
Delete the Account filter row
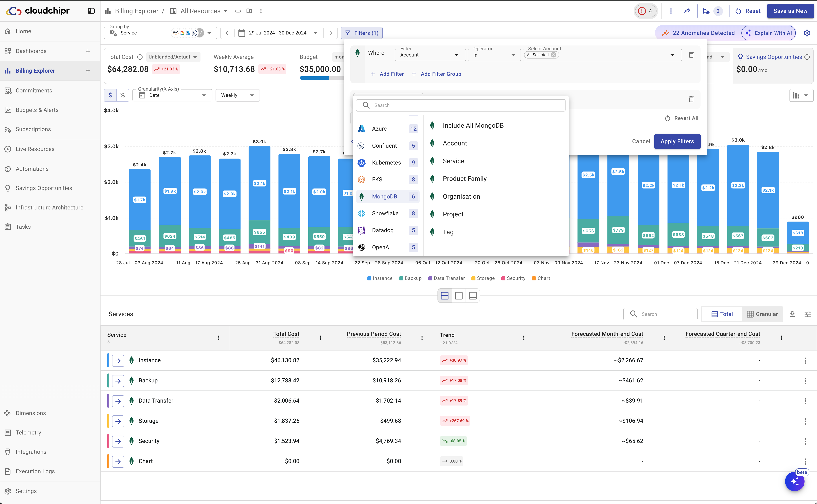691,55
